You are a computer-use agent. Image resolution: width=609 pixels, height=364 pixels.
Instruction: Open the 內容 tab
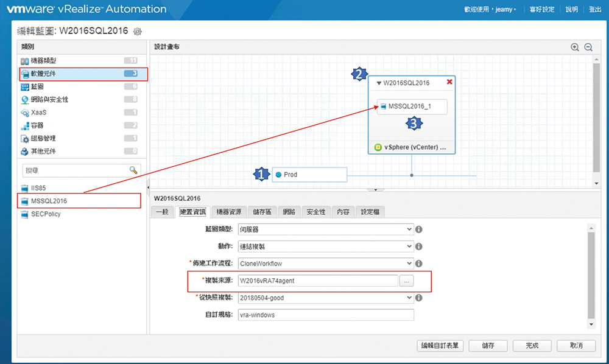(x=343, y=212)
